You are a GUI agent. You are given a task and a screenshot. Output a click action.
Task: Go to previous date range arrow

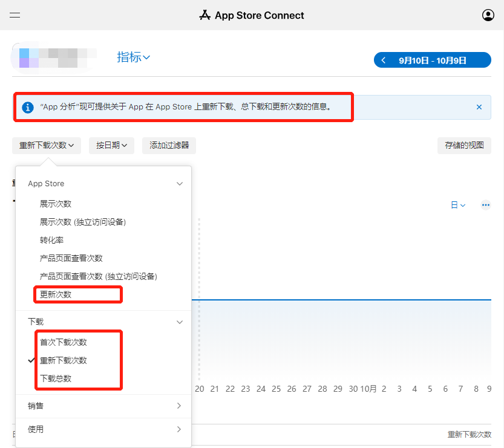click(x=383, y=60)
